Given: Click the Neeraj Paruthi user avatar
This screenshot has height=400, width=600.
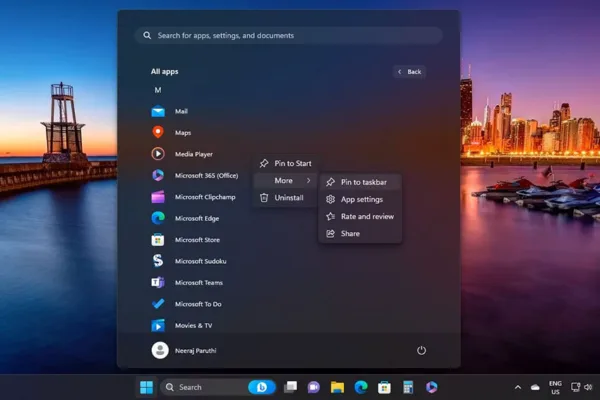Looking at the screenshot, I should coord(160,350).
